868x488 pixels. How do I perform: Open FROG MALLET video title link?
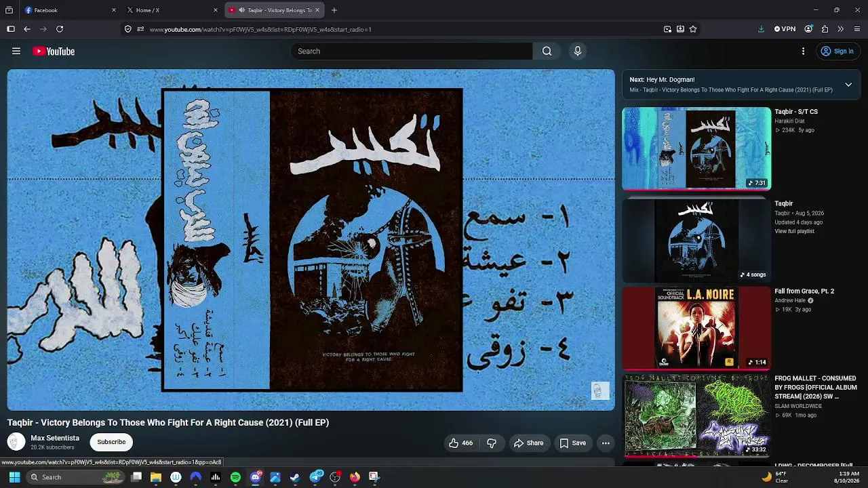pos(816,388)
